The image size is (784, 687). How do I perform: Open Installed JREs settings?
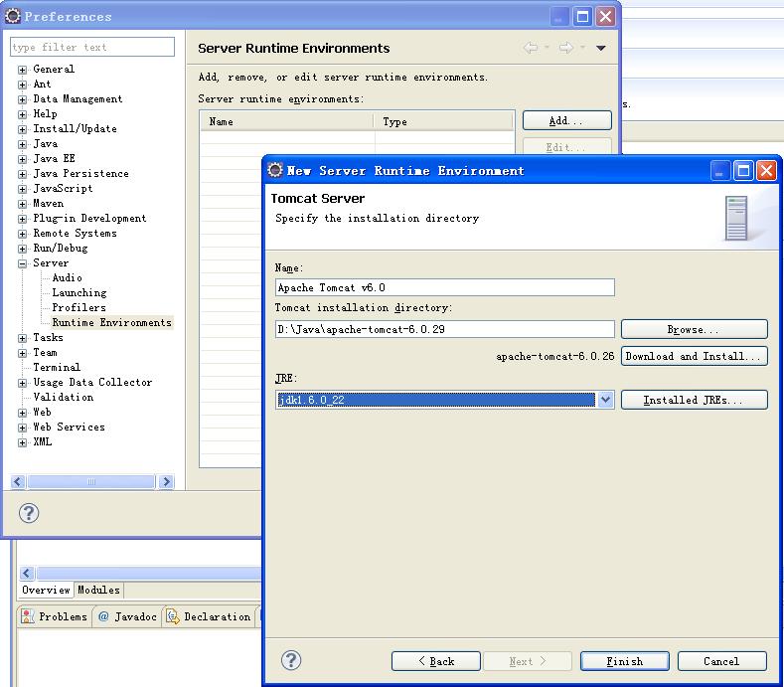694,400
